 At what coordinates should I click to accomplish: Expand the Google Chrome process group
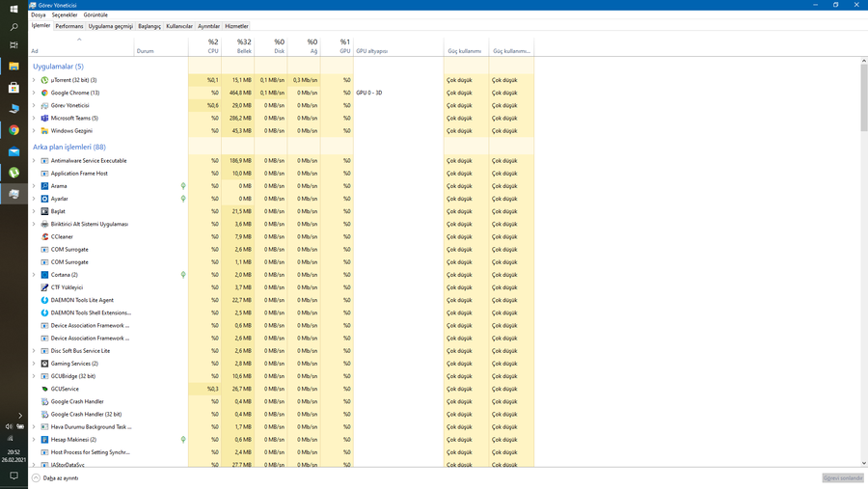coord(34,93)
